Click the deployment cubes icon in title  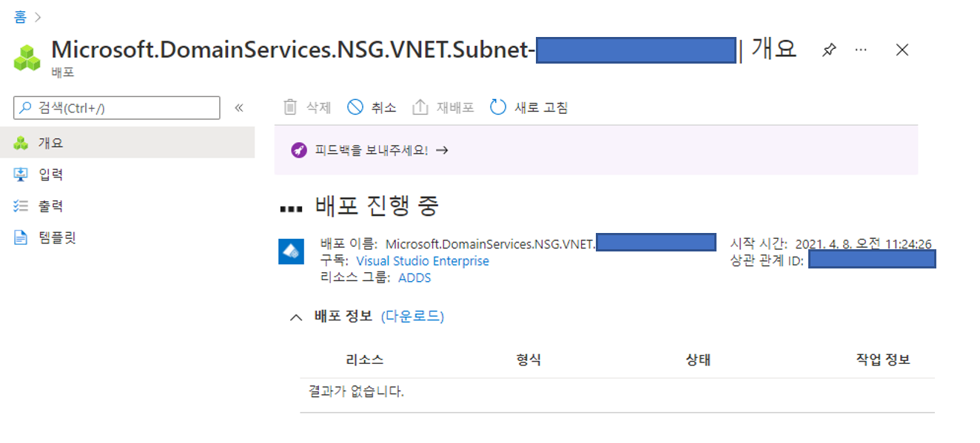(27, 57)
